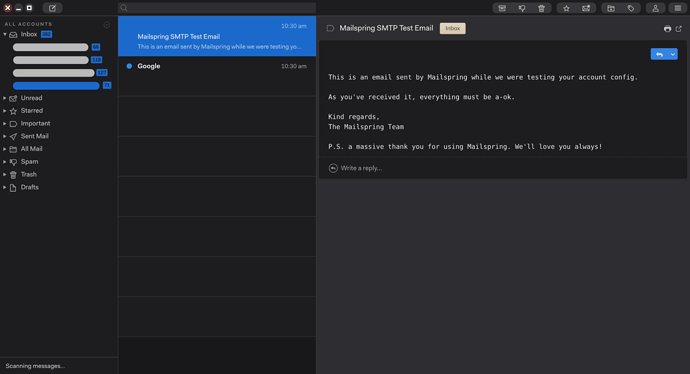Click the Sent Mail paper plane icon

13,137
